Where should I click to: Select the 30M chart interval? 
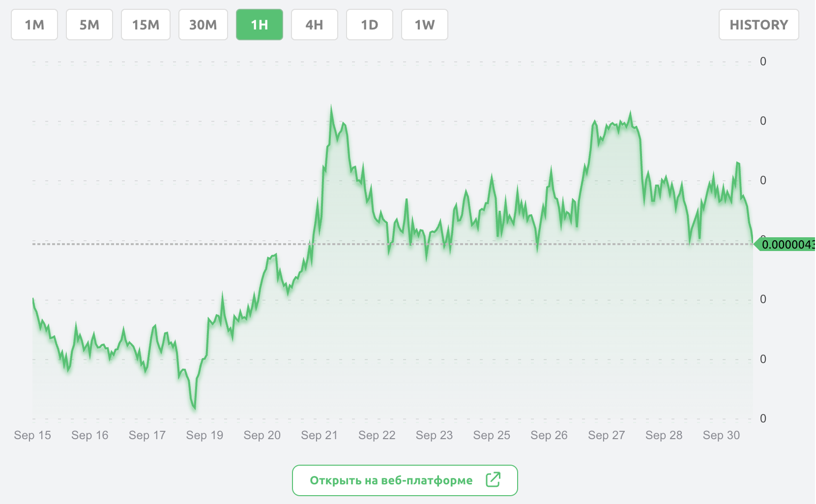[x=203, y=25]
